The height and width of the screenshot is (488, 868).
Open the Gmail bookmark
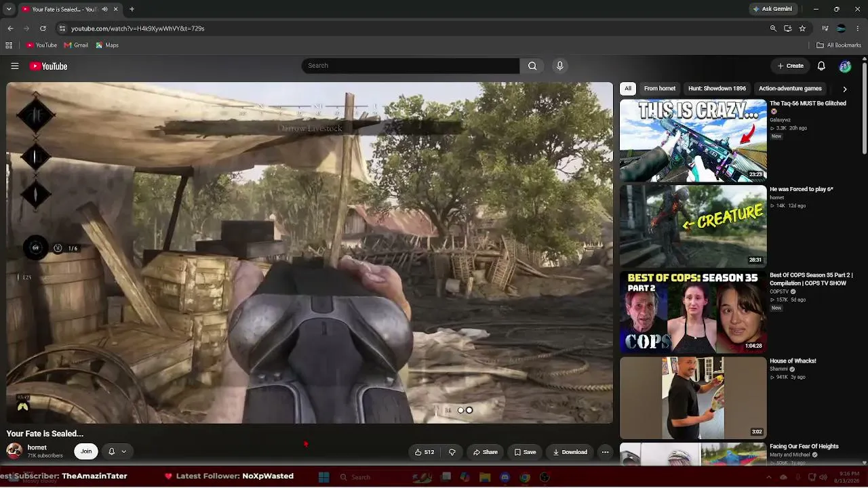(x=76, y=45)
